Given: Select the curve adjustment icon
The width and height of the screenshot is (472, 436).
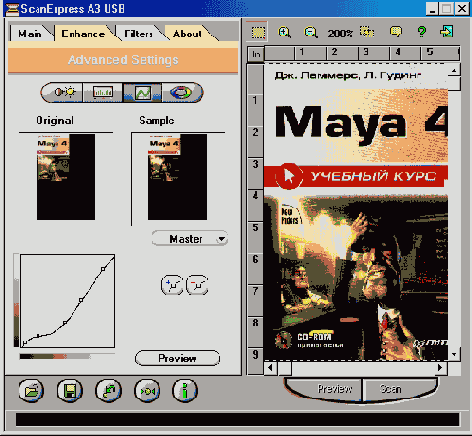Looking at the screenshot, I should click(143, 92).
